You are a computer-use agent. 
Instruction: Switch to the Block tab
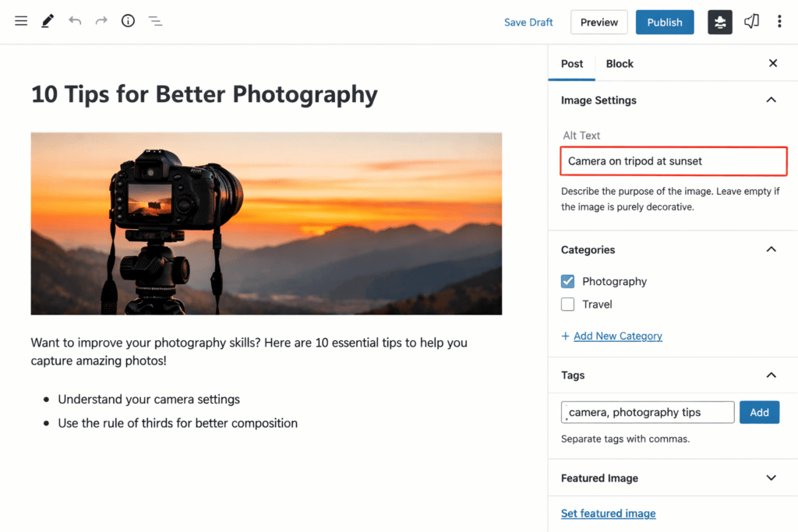point(620,64)
